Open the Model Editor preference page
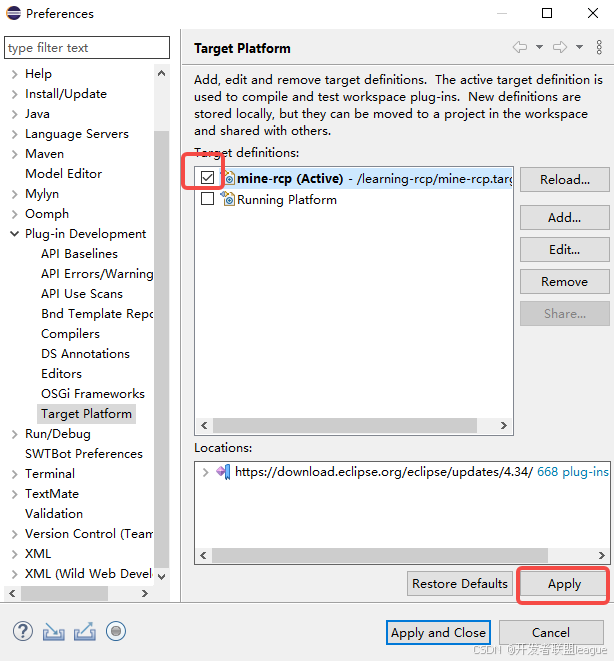614x661 pixels. pyautogui.click(x=64, y=174)
